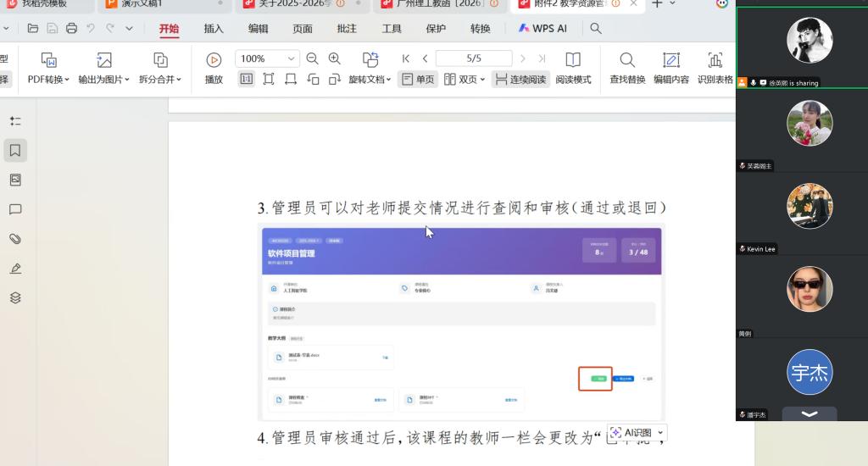
Task: Expand the PDF转换 dropdown menu
Action: pos(49,80)
